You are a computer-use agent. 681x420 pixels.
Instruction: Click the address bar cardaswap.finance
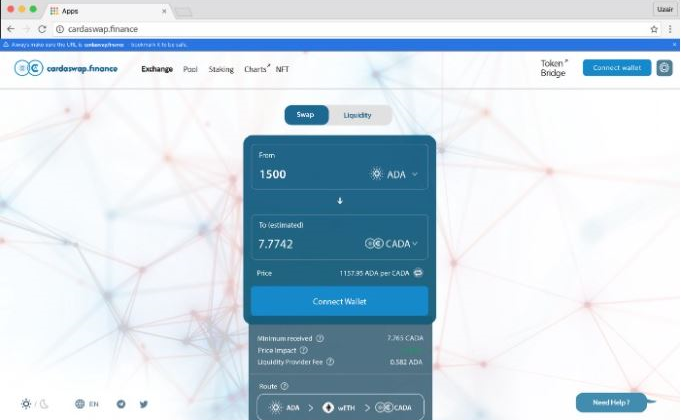pyautogui.click(x=102, y=29)
